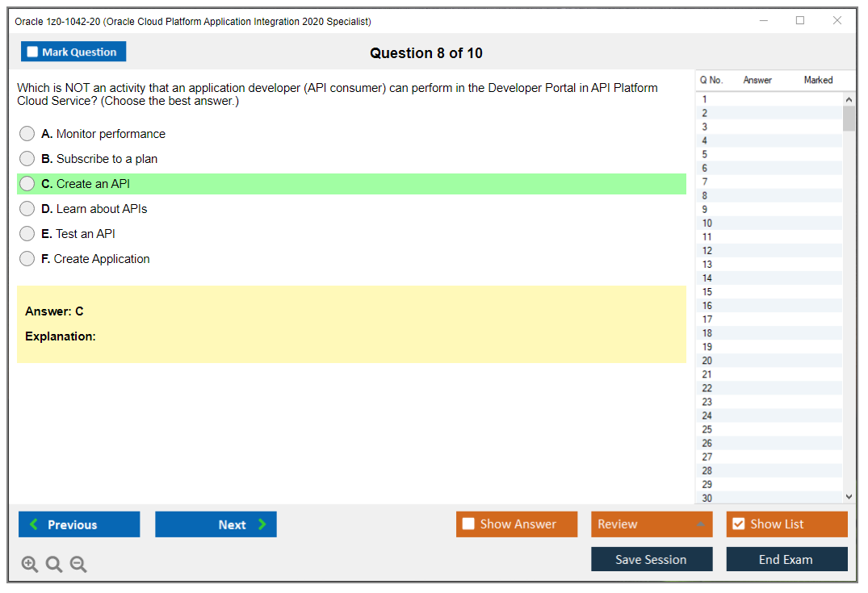This screenshot has width=868, height=593.
Task: Click the End Exam button
Action: [x=786, y=559]
